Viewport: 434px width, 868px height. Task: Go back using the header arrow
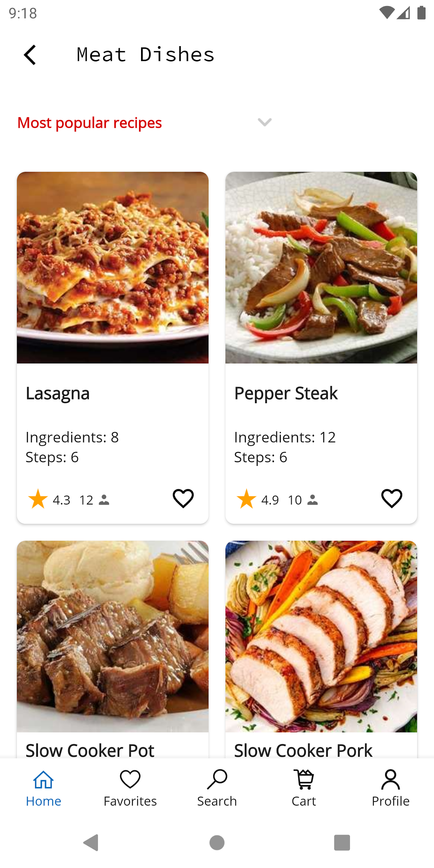30,55
